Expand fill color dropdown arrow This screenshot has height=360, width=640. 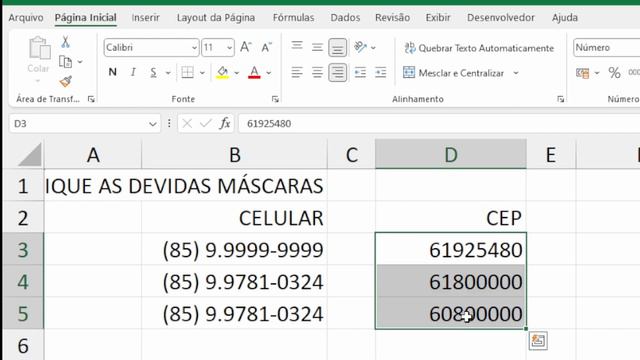[x=237, y=73]
